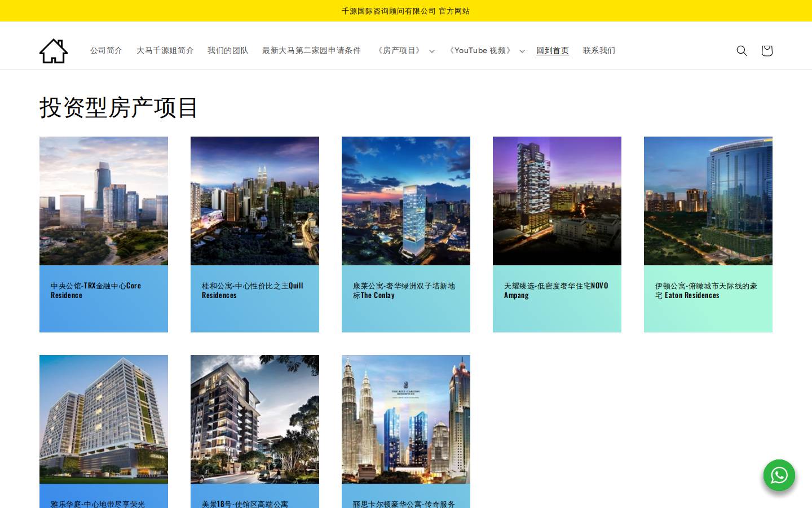Open 大马千源姐简介 menu item
Image resolution: width=812 pixels, height=508 pixels.
click(x=165, y=51)
